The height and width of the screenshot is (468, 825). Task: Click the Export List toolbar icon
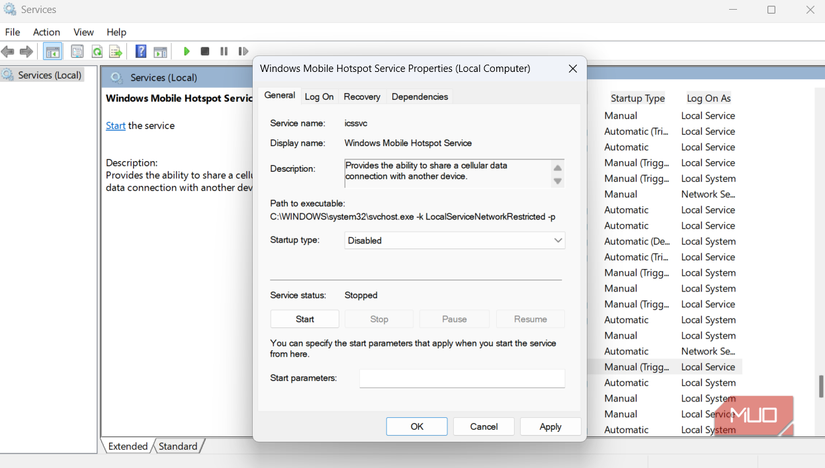click(116, 51)
